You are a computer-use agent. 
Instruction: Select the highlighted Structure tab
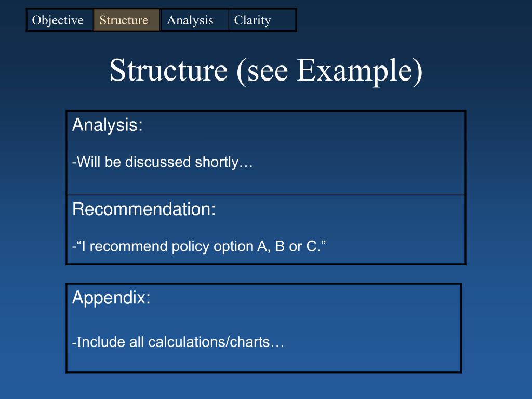coord(126,20)
